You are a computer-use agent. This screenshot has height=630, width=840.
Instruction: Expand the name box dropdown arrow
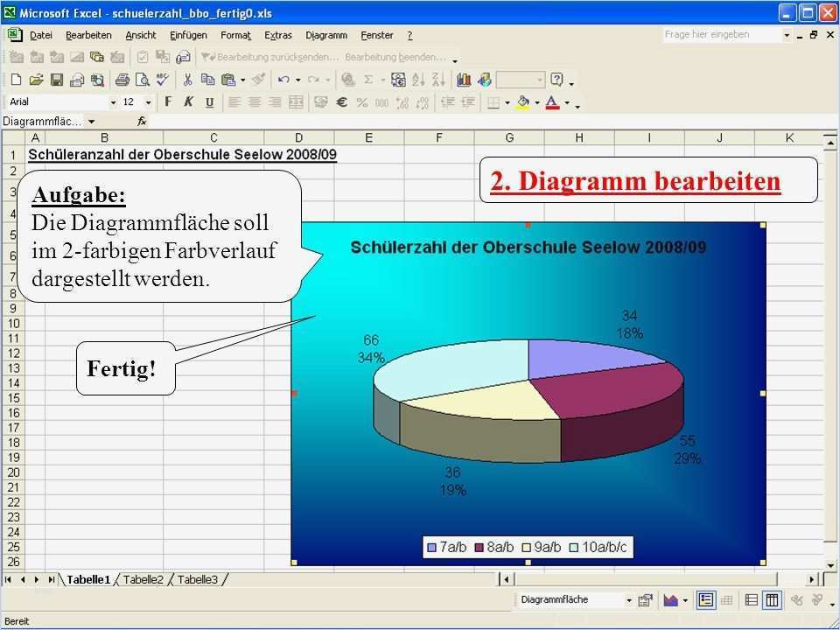(92, 122)
